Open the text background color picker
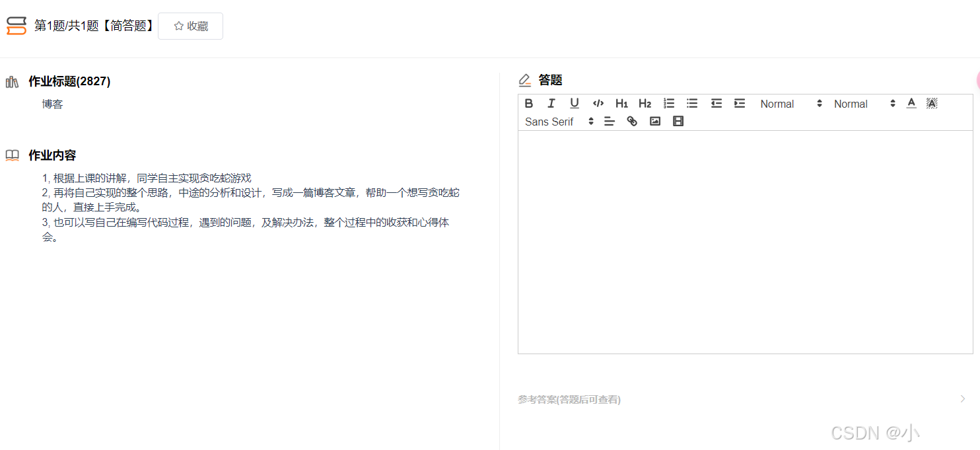This screenshot has width=980, height=450. [932, 103]
